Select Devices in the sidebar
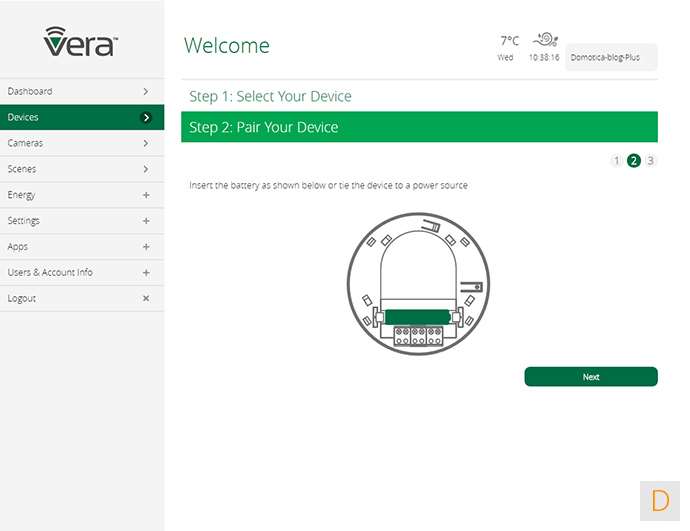The image size is (690, 531). (80, 117)
